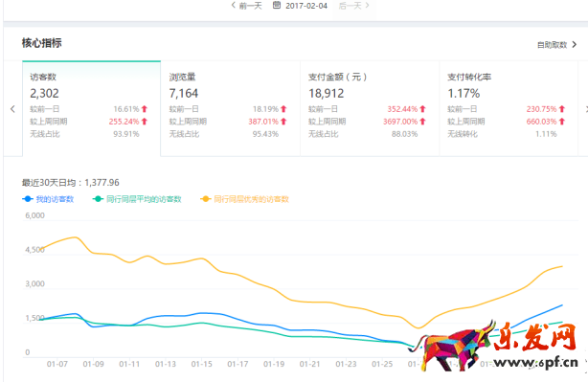Open the calendar icon beside 2017-02-04
This screenshot has height=382, width=588.
click(x=277, y=5)
